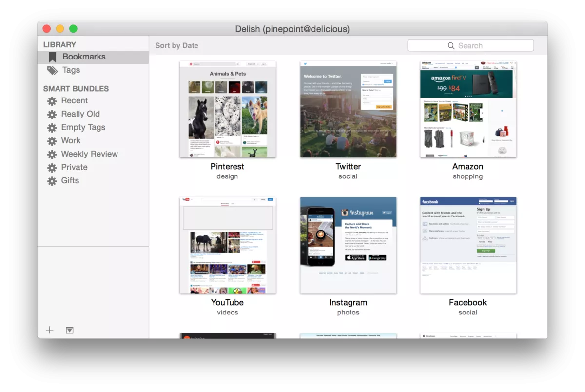
Task: Zoom the window with green button
Action: point(73,29)
